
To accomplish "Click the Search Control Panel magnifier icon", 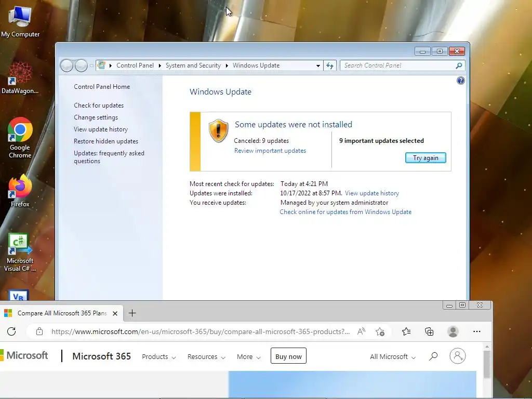I will pyautogui.click(x=459, y=65).
